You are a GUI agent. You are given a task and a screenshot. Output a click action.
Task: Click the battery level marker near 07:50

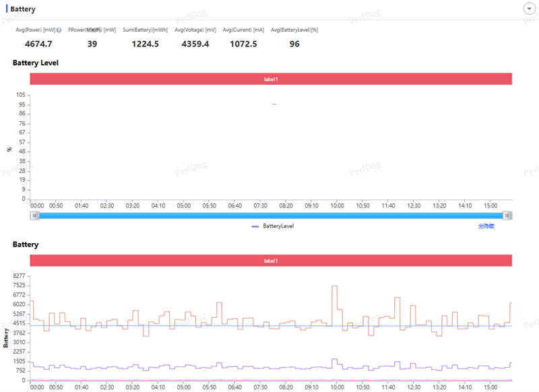pyautogui.click(x=274, y=104)
